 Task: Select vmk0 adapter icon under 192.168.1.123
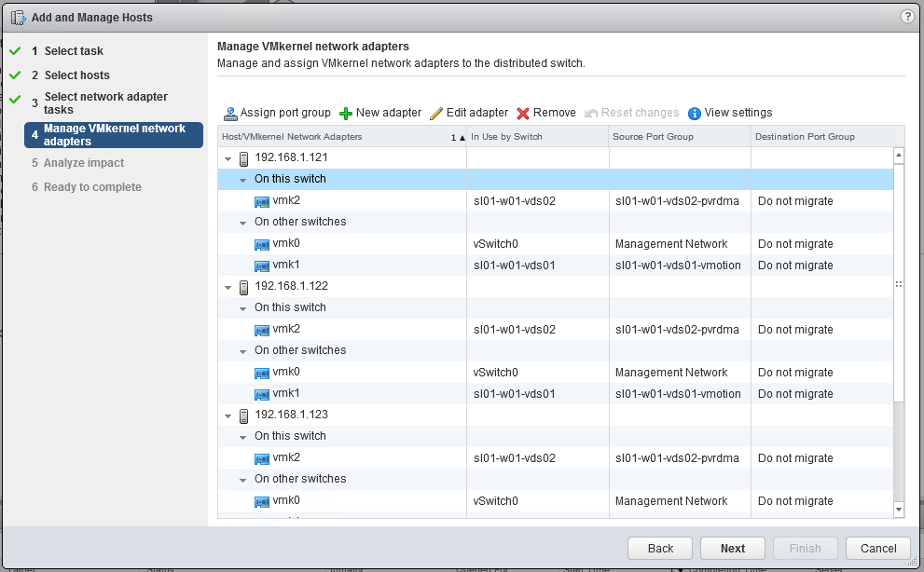[x=262, y=502]
